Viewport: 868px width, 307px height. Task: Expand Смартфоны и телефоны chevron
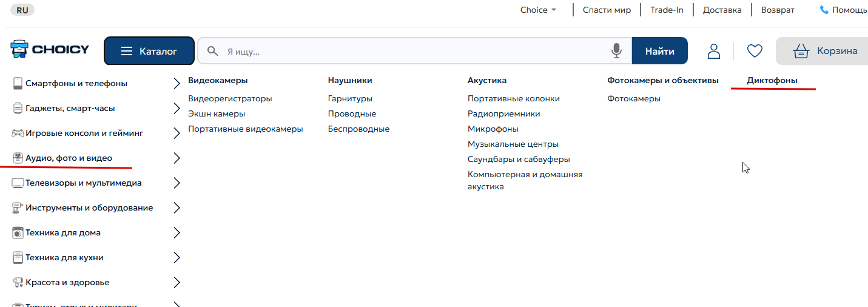(177, 84)
